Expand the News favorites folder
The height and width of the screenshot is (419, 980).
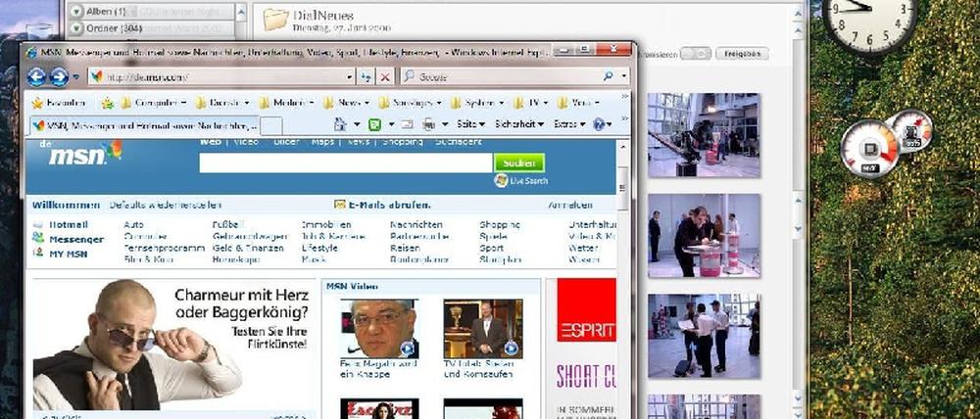coord(346,103)
